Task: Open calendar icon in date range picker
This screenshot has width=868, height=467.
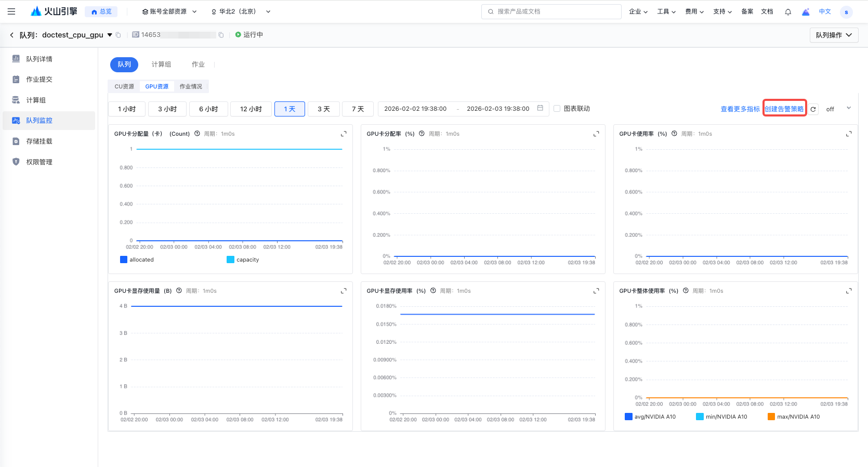Action: tap(540, 108)
